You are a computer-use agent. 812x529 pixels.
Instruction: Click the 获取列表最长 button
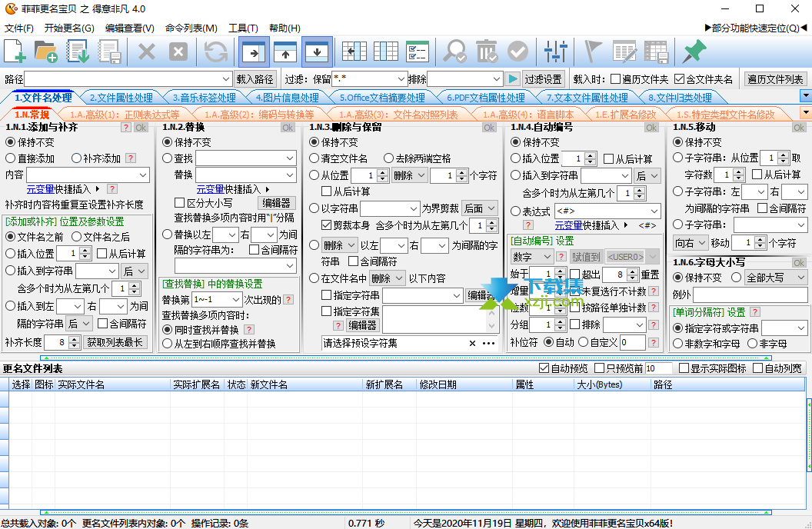coord(115,342)
